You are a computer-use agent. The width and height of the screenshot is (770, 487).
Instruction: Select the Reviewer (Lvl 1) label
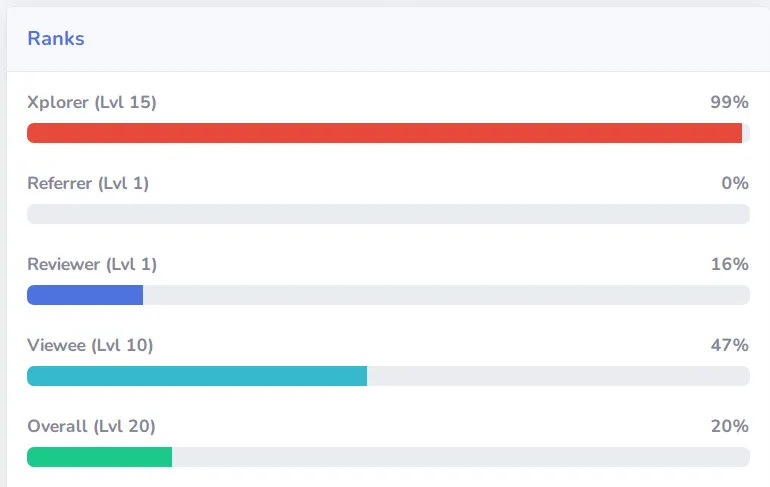pos(92,264)
